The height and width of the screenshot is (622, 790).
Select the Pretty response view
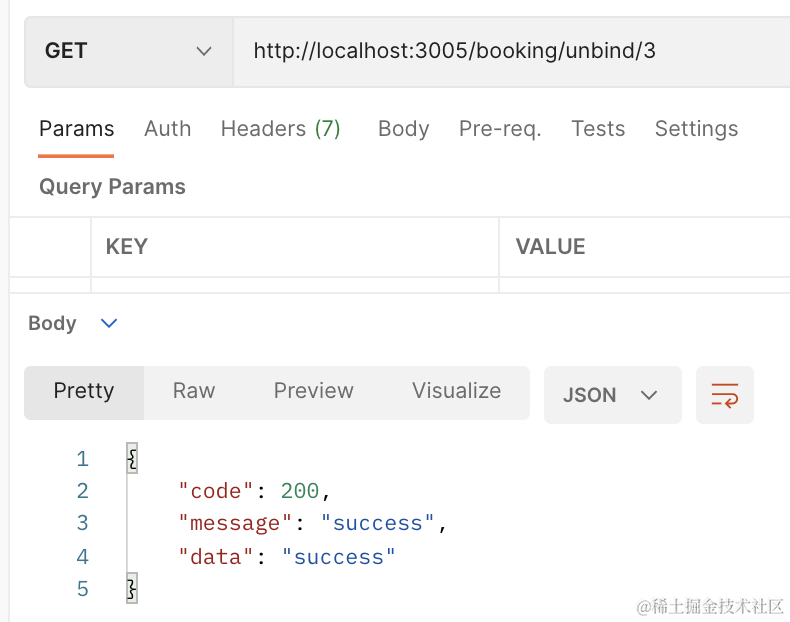(84, 391)
